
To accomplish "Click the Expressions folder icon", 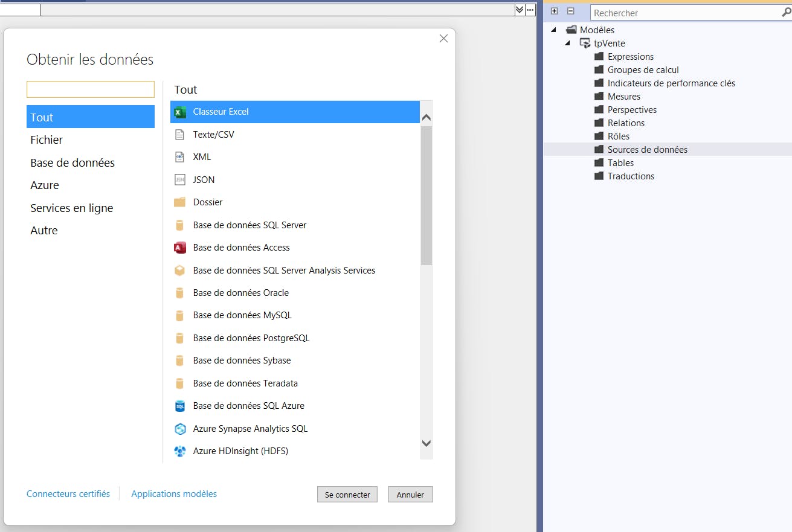I will pyautogui.click(x=599, y=56).
